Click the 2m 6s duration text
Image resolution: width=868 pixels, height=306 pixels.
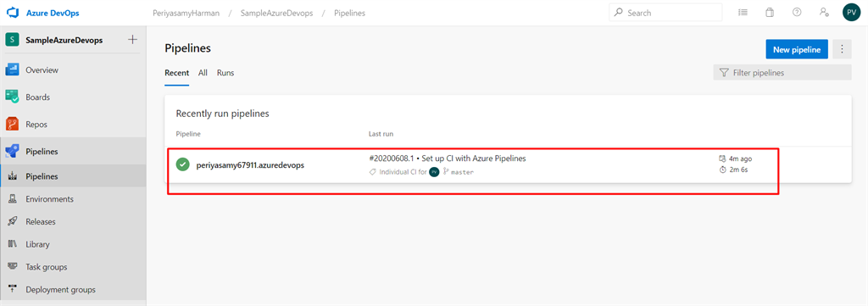click(x=739, y=170)
